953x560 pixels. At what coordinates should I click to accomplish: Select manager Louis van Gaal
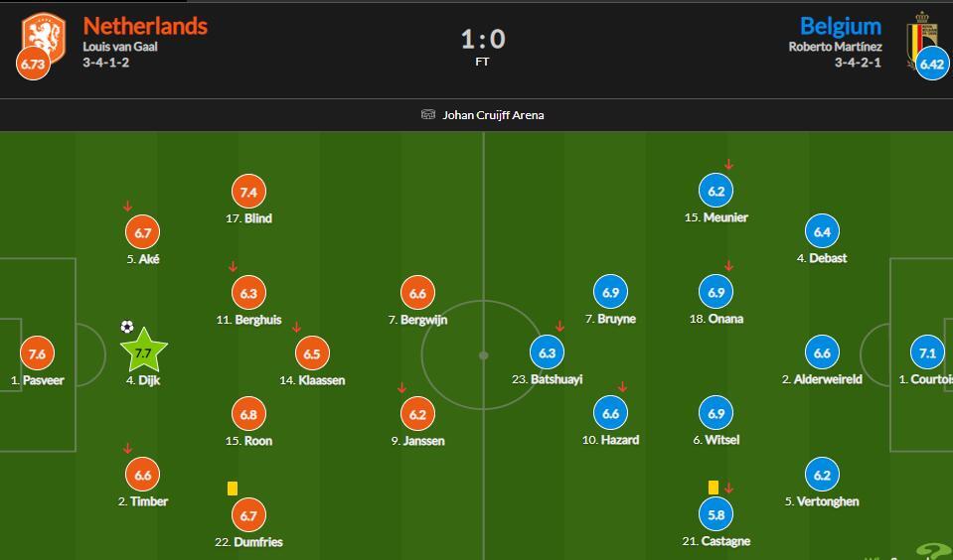pos(120,47)
